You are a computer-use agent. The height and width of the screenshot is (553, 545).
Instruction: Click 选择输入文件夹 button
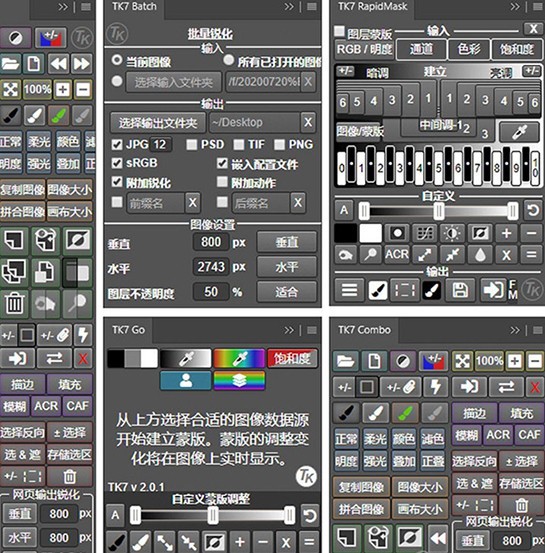point(174,82)
